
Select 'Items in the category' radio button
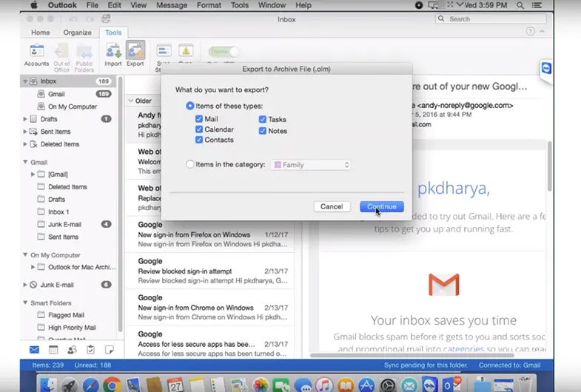point(189,164)
